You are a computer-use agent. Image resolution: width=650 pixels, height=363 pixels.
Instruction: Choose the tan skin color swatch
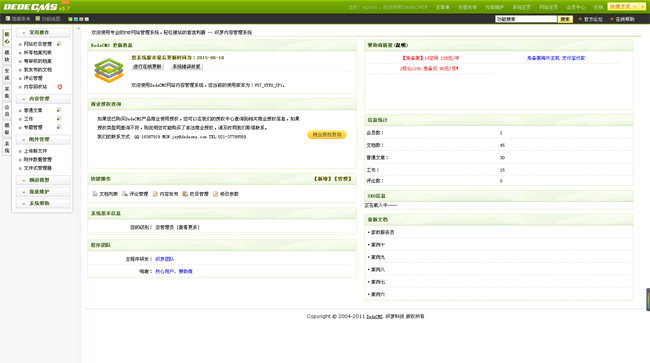pos(81,19)
